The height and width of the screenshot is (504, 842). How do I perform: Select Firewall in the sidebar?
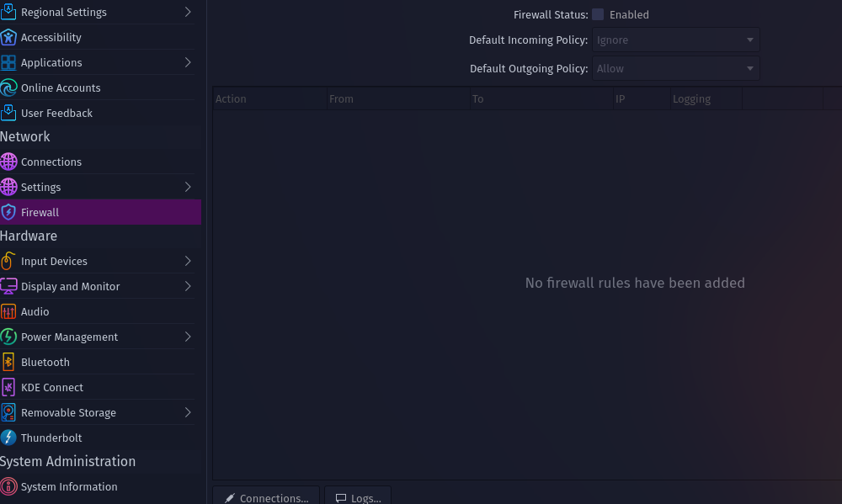point(100,212)
